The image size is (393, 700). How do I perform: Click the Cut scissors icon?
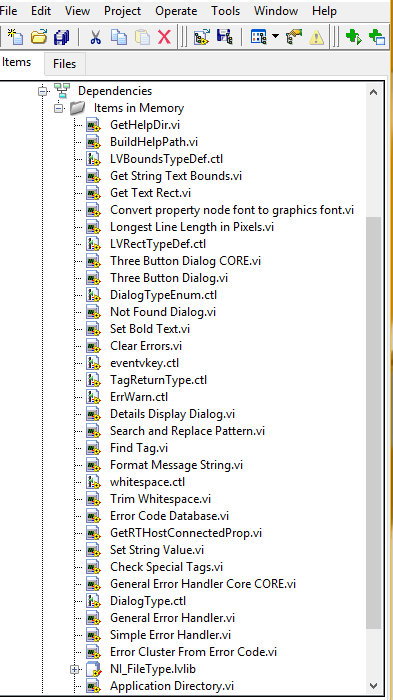pos(95,37)
